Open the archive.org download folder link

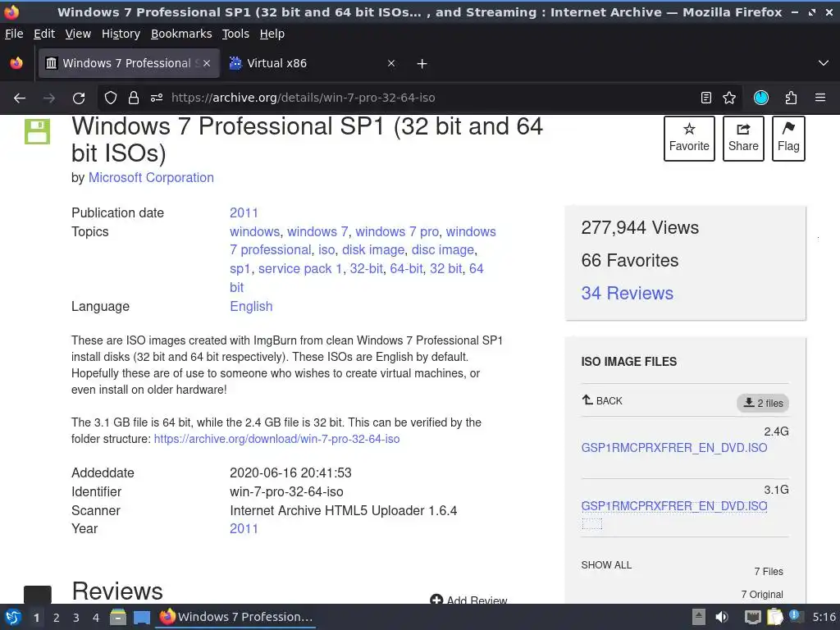click(x=276, y=439)
